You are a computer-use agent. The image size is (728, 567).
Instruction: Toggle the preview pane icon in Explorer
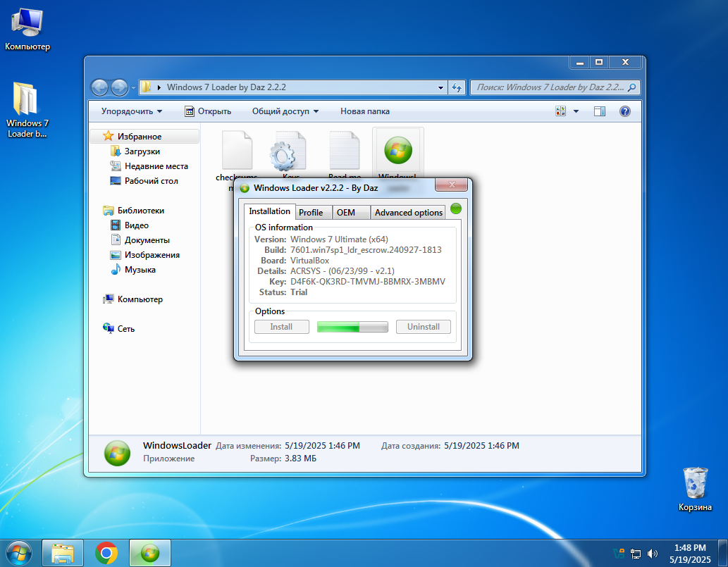click(x=600, y=111)
